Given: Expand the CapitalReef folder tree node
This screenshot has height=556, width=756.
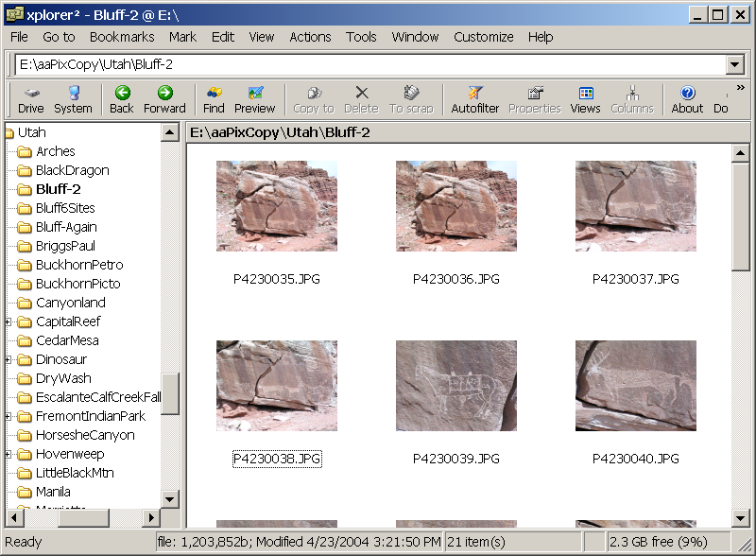Looking at the screenshot, I should pyautogui.click(x=9, y=321).
